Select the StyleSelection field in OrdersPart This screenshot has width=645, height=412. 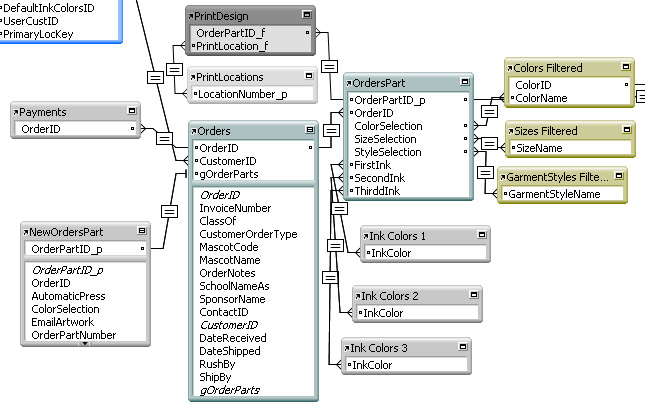388,152
